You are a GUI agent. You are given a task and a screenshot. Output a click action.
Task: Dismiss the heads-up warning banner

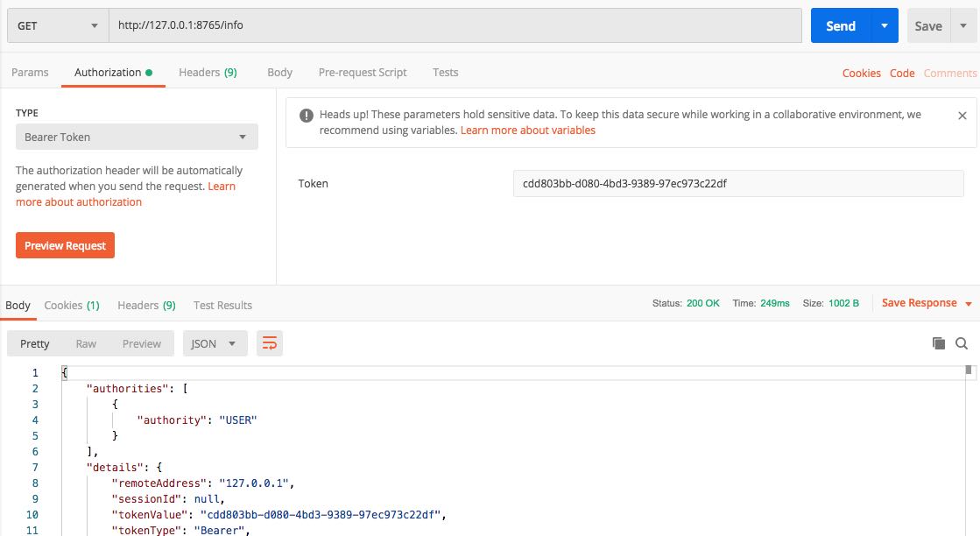click(x=962, y=116)
